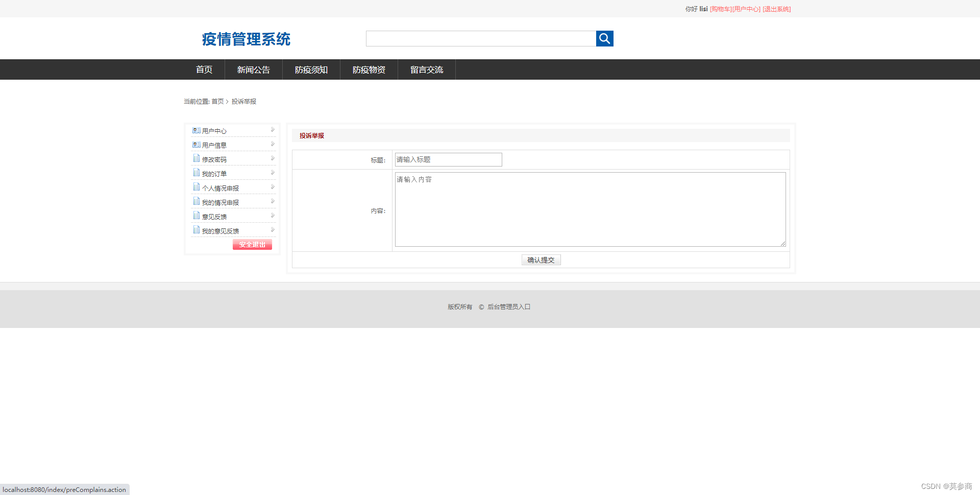The height and width of the screenshot is (495, 980).
Task: Open the 留言交流 navigation tab
Action: coord(427,69)
